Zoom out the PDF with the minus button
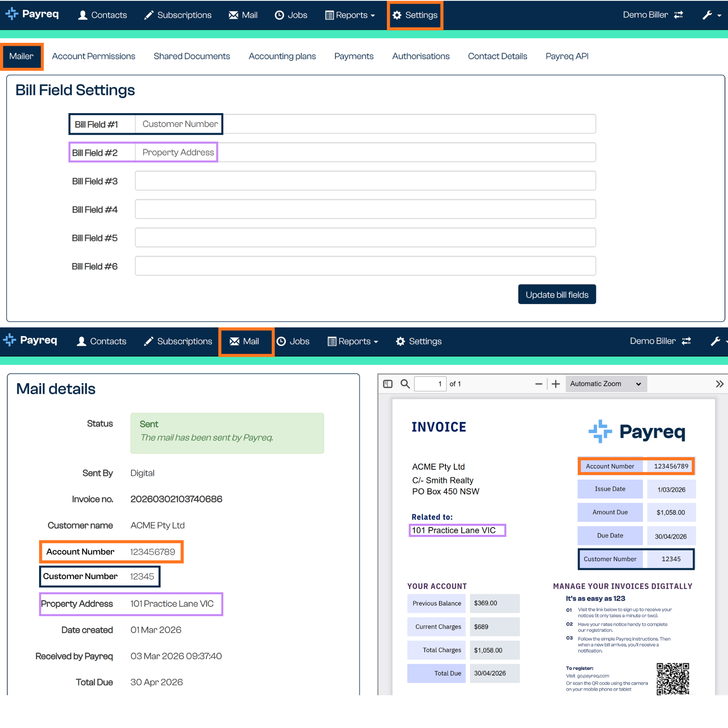 (x=539, y=384)
